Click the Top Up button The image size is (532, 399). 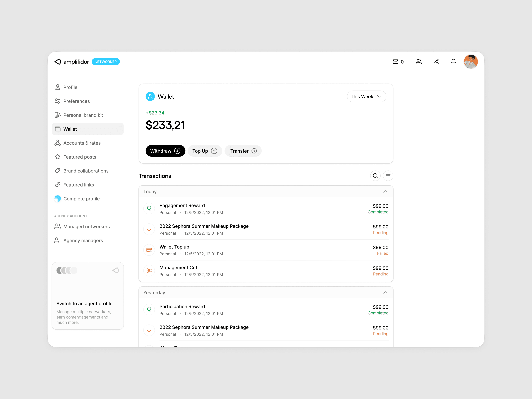205,151
